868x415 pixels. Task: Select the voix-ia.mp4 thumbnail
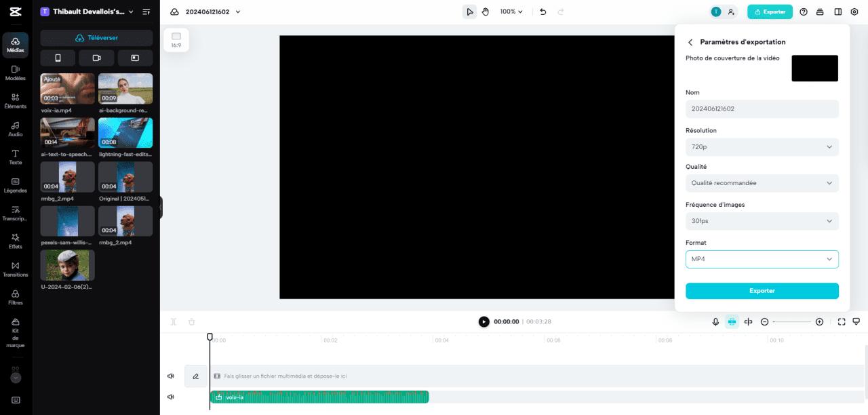click(x=67, y=88)
